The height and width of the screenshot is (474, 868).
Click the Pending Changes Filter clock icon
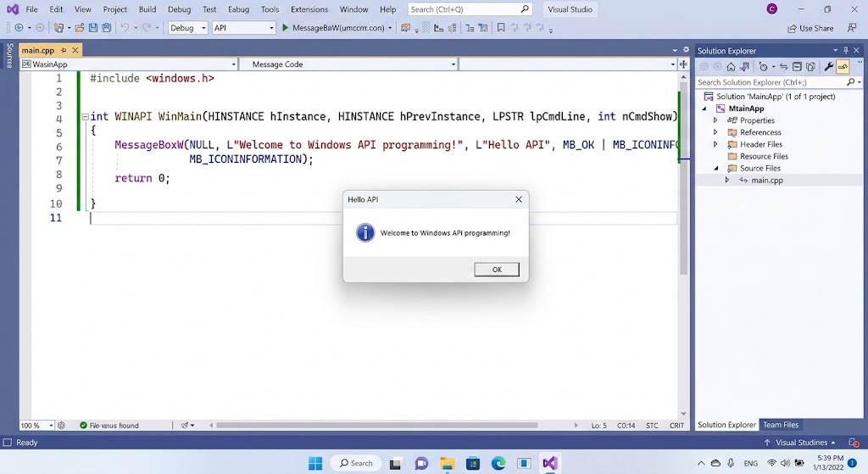(x=764, y=66)
